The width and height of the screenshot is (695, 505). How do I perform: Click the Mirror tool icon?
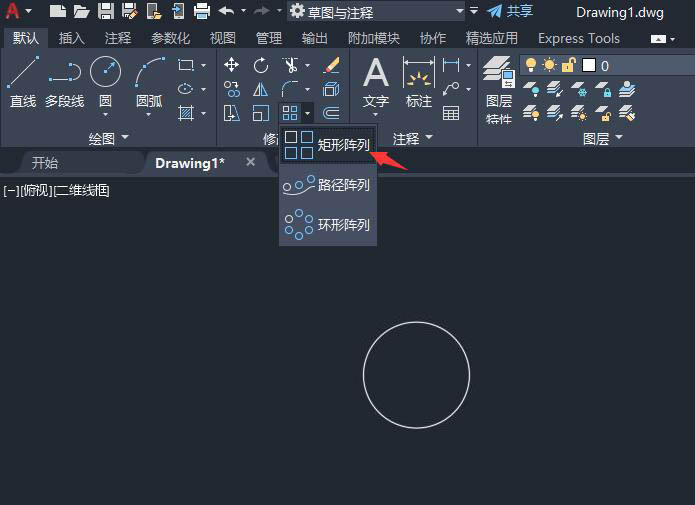click(261, 90)
